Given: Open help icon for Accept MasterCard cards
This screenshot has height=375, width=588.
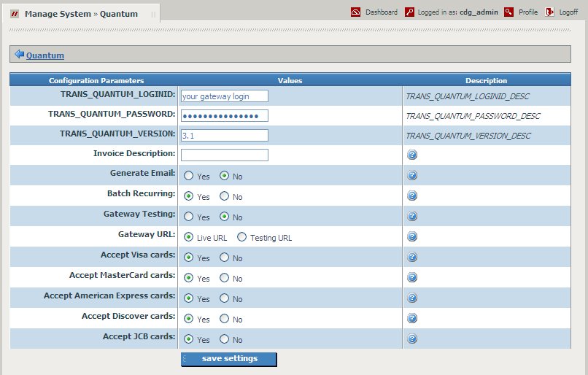Looking at the screenshot, I should 412,277.
